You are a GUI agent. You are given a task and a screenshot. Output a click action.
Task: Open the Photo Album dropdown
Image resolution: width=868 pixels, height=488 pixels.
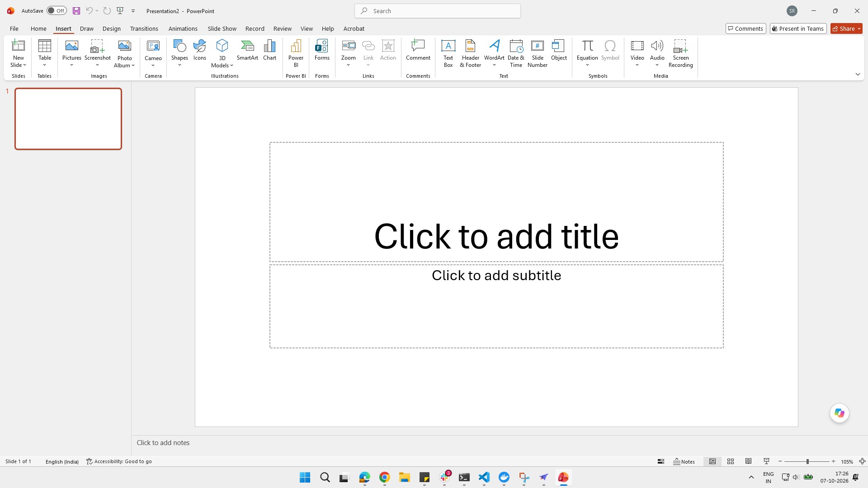coord(124,62)
